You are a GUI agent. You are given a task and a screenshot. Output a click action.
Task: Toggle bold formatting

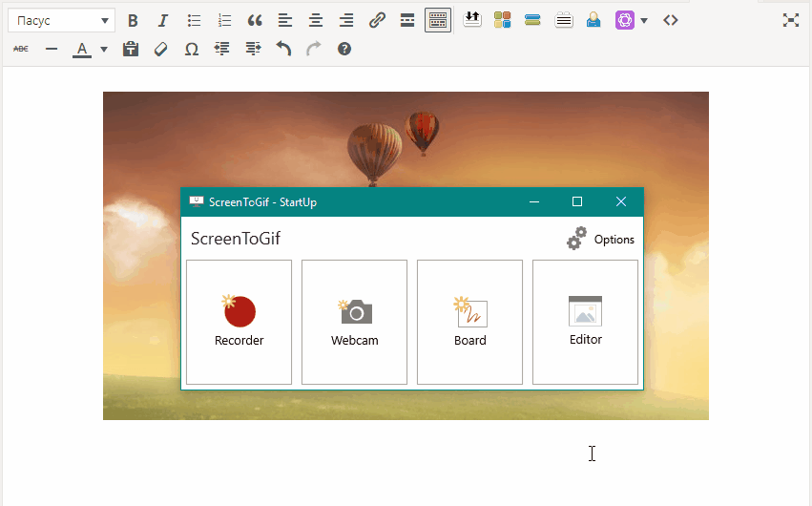[x=133, y=21]
